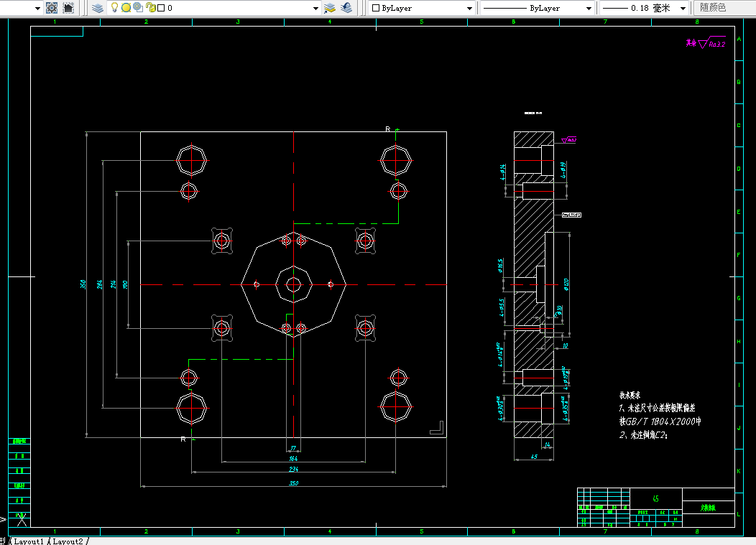Toggle the padlock lock icon for layer 0

pyautogui.click(x=150, y=8)
